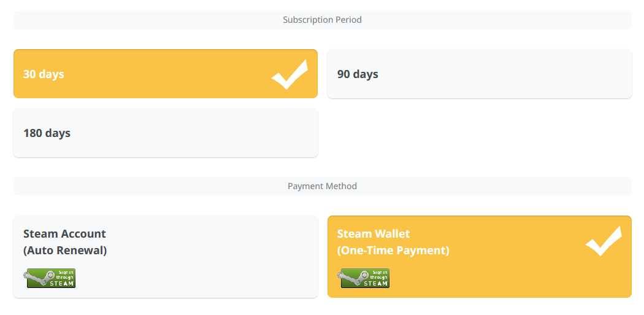
Task: Click the 'Steam Wallet' title text
Action: [374, 233]
